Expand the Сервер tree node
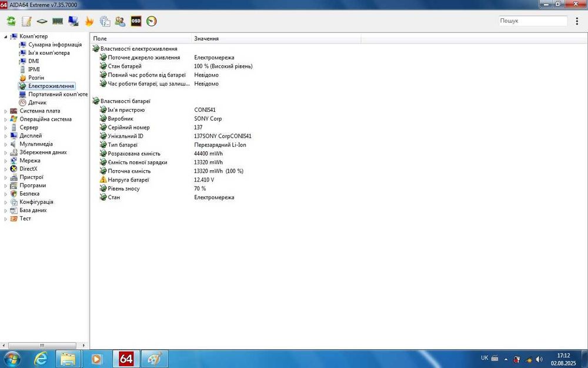 (6, 128)
